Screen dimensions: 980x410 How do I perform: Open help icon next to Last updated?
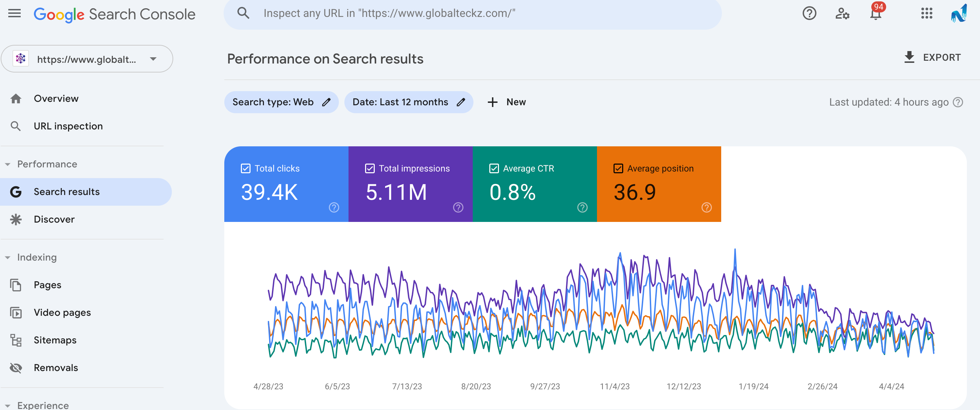(958, 102)
